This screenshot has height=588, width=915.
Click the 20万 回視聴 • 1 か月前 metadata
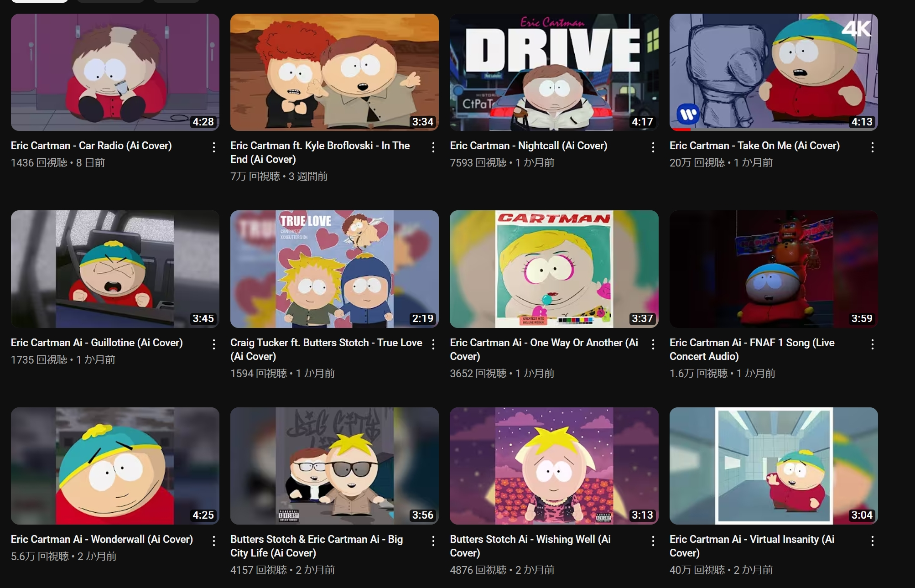[x=721, y=163]
